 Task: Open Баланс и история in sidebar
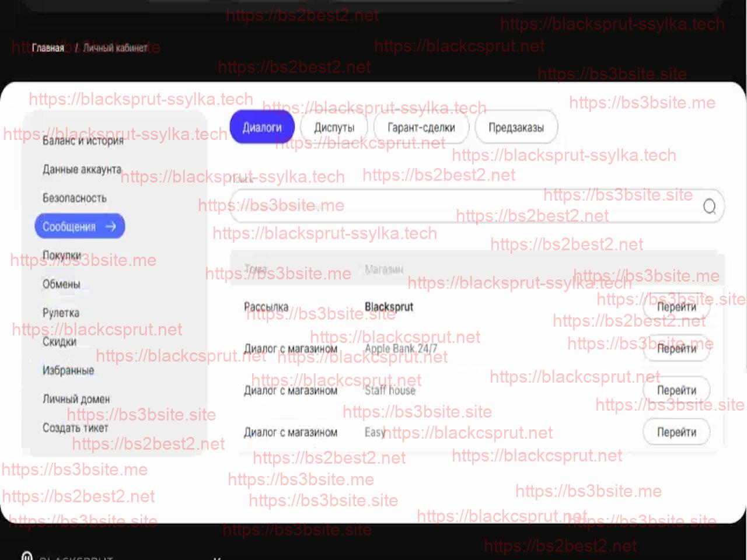83,141
